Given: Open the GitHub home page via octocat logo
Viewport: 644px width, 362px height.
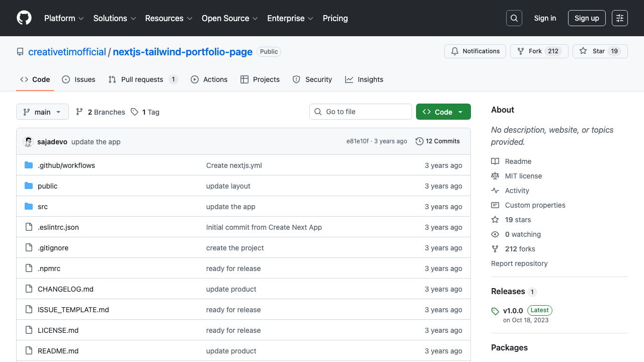Looking at the screenshot, I should (x=24, y=18).
